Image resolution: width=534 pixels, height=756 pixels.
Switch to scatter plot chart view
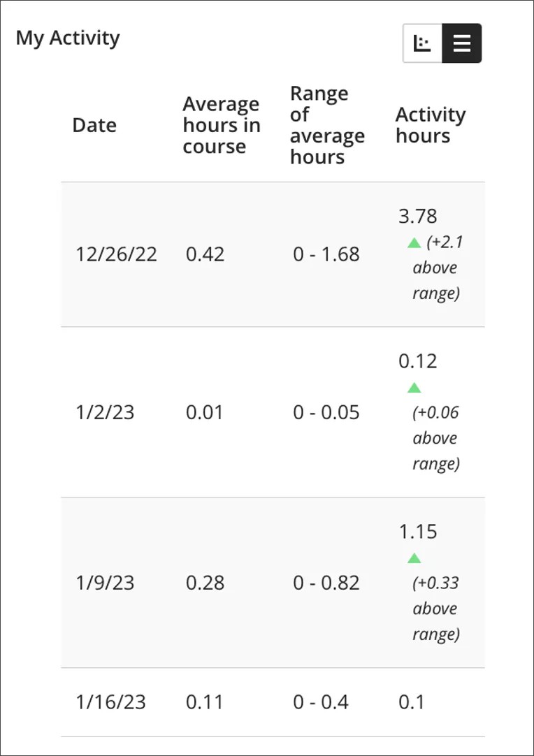422,43
